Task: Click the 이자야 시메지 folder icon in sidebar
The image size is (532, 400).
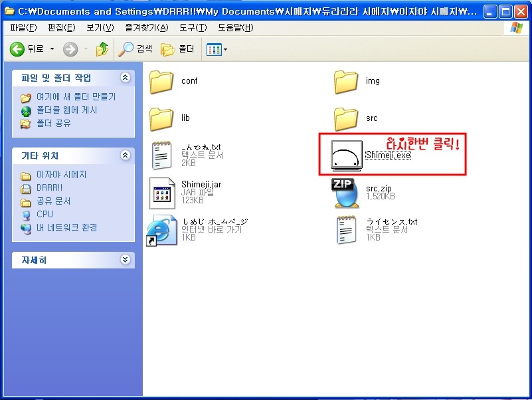Action: (26, 176)
